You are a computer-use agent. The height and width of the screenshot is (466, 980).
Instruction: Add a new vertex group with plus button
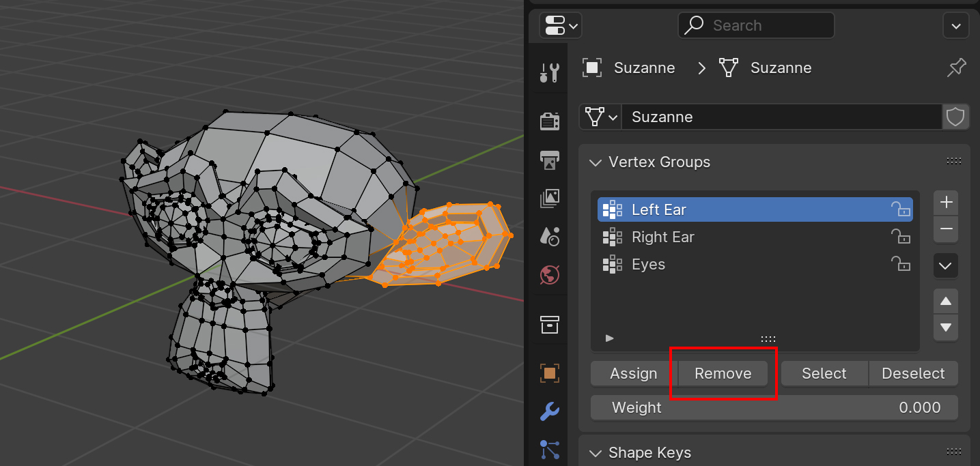[x=946, y=203]
